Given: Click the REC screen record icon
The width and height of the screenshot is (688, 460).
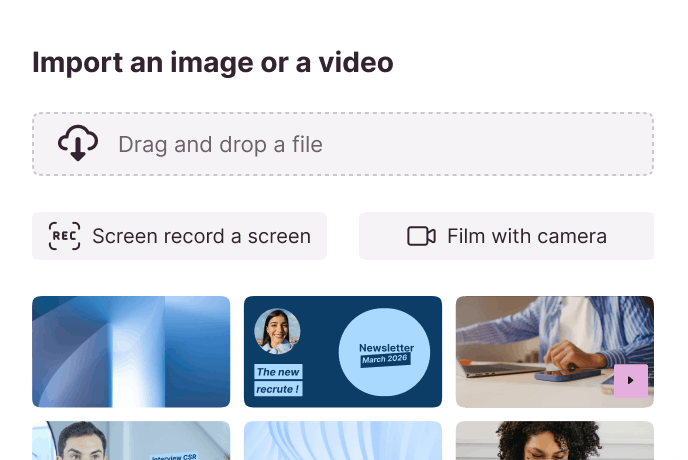Looking at the screenshot, I should 64,236.
